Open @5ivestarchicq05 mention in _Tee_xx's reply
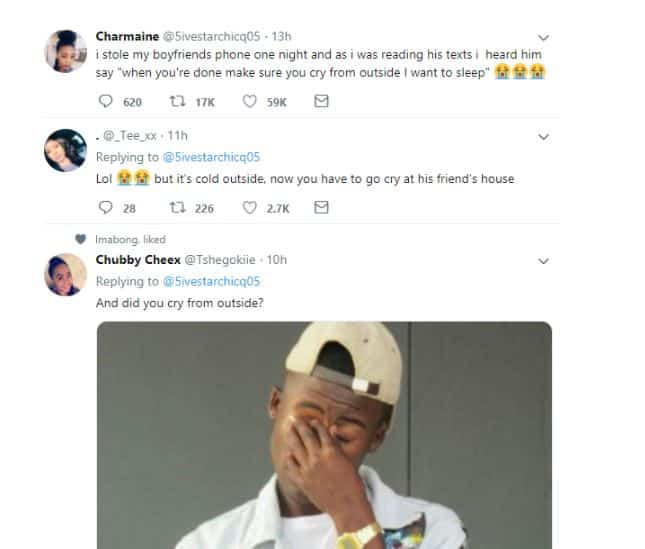Viewport: 645px width, 549px height. coord(212,158)
